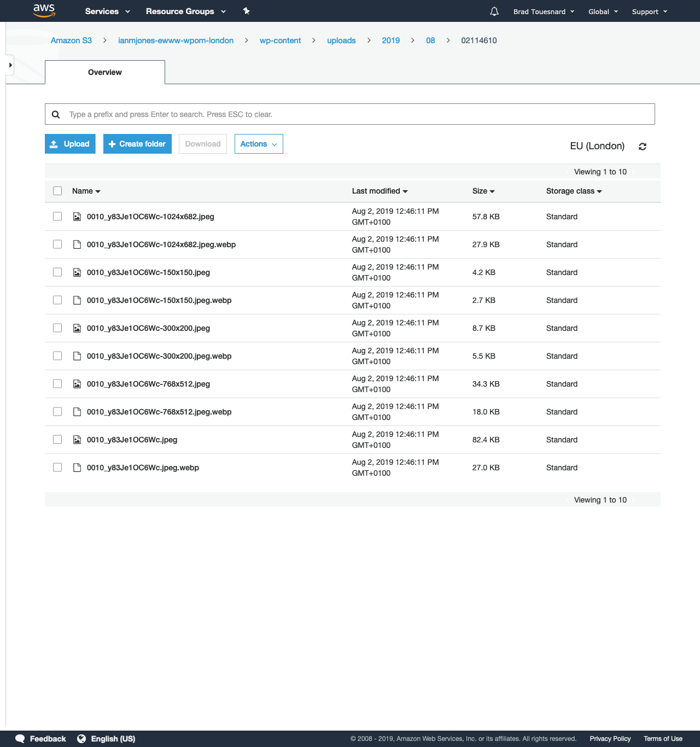
Task: Open the Support dropdown menu
Action: 650,11
